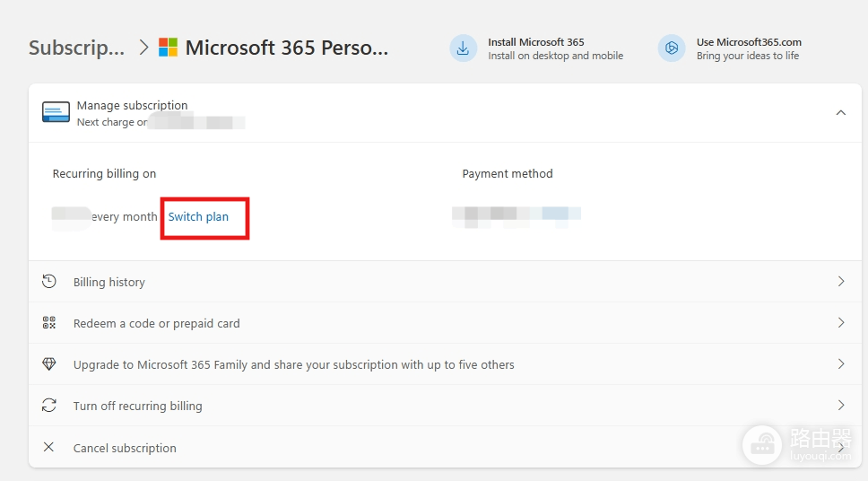The image size is (868, 481).
Task: Click Bring your ideas to life subtitle
Action: click(x=748, y=56)
